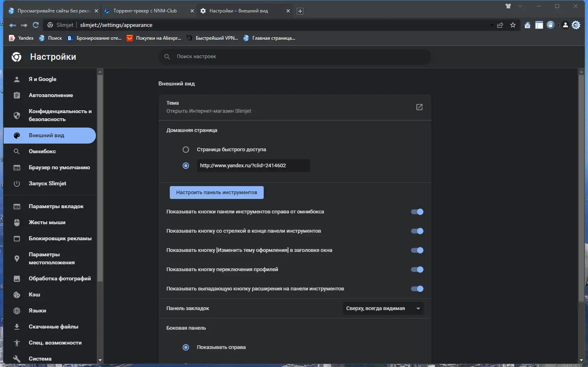Click the settings search field
This screenshot has height=367, width=588.
tap(295, 57)
